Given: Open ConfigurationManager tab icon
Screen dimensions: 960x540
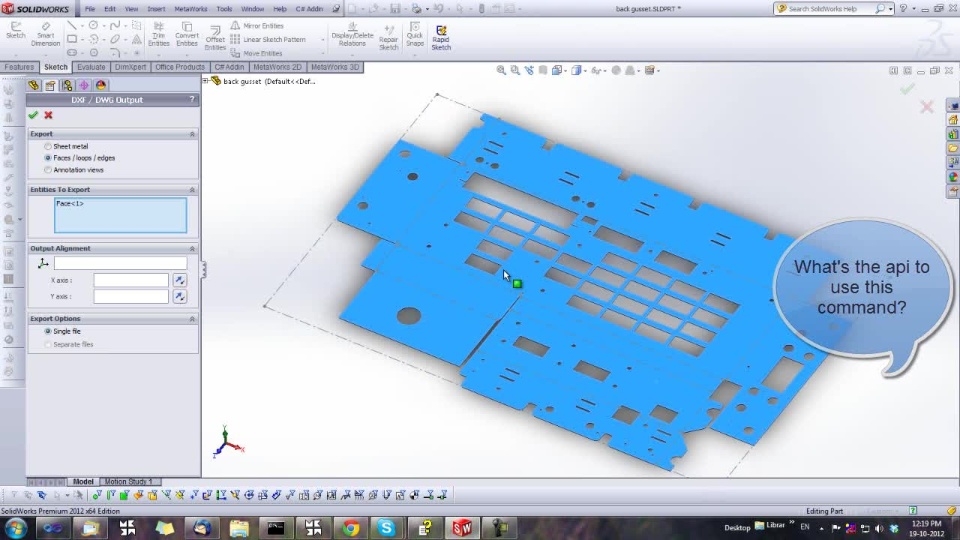Looking at the screenshot, I should tap(67, 85).
